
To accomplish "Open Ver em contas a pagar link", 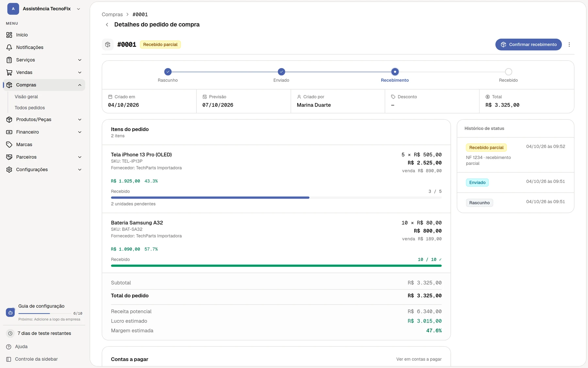I will [419, 359].
